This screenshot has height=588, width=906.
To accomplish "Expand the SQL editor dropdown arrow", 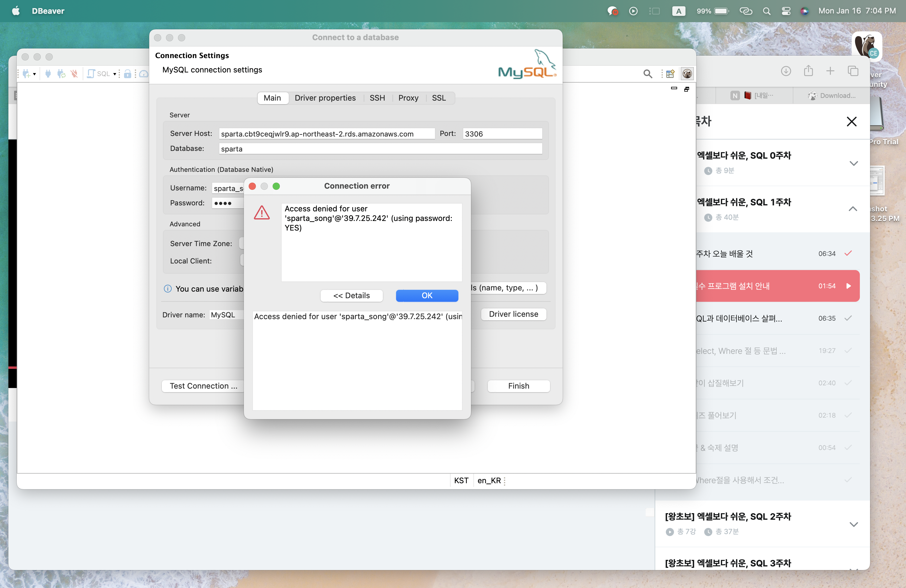I will [114, 74].
